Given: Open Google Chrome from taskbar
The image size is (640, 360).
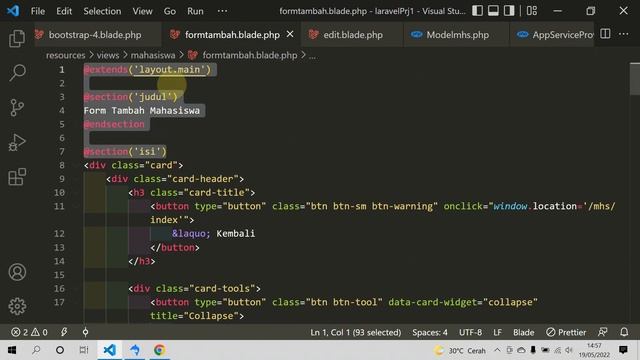Looking at the screenshot, I should 159,350.
